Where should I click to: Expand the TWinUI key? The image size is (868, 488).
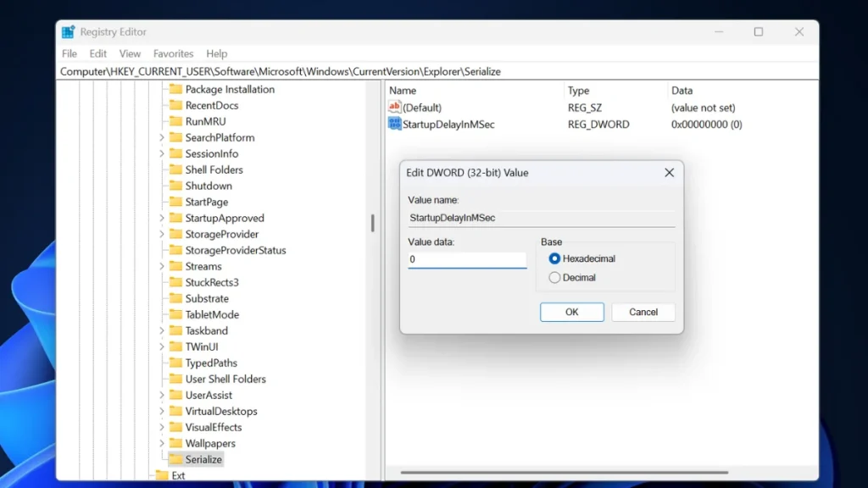(x=162, y=347)
